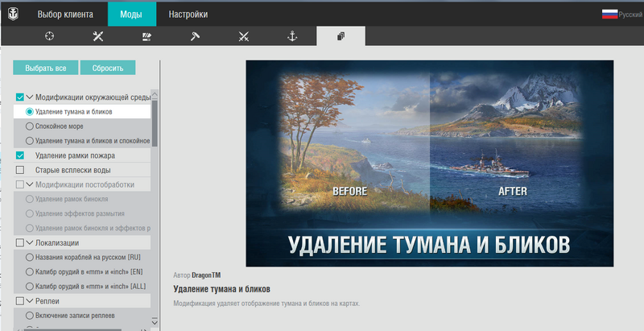
Task: Enable Модификации постобработки checkbox
Action: click(19, 184)
